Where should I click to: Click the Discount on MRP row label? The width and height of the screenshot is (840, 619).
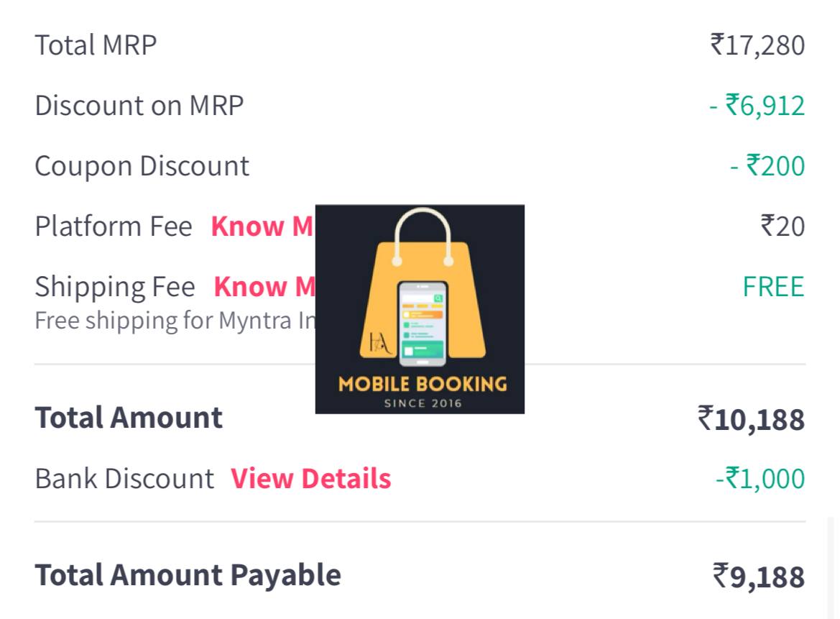[x=139, y=105]
